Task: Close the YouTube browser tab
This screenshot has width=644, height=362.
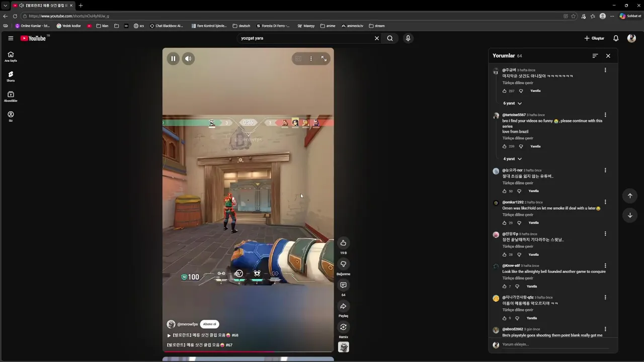Action: coord(71,6)
